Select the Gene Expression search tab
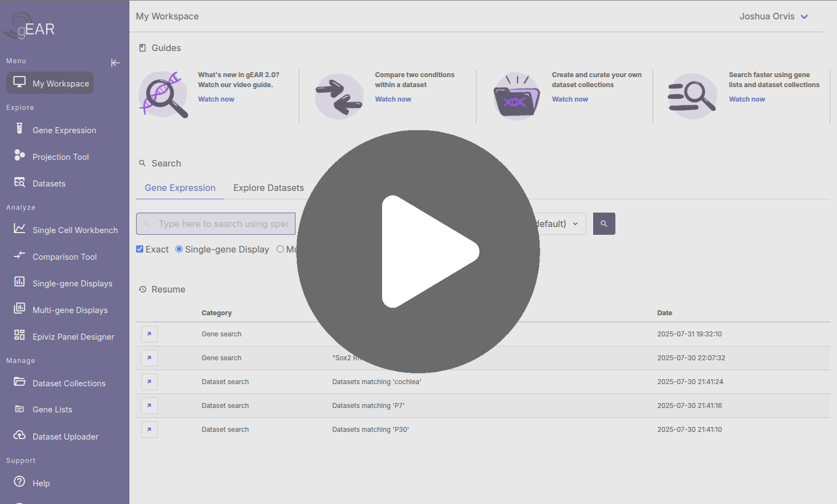Screen dimensions: 837x504 point(180,188)
